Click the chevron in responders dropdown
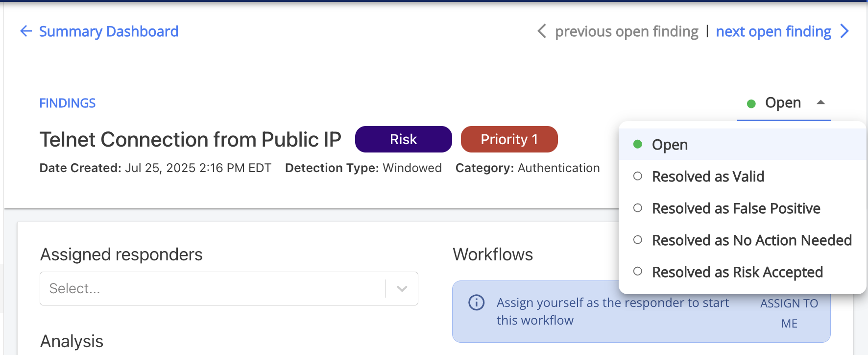The image size is (868, 355). [x=402, y=289]
